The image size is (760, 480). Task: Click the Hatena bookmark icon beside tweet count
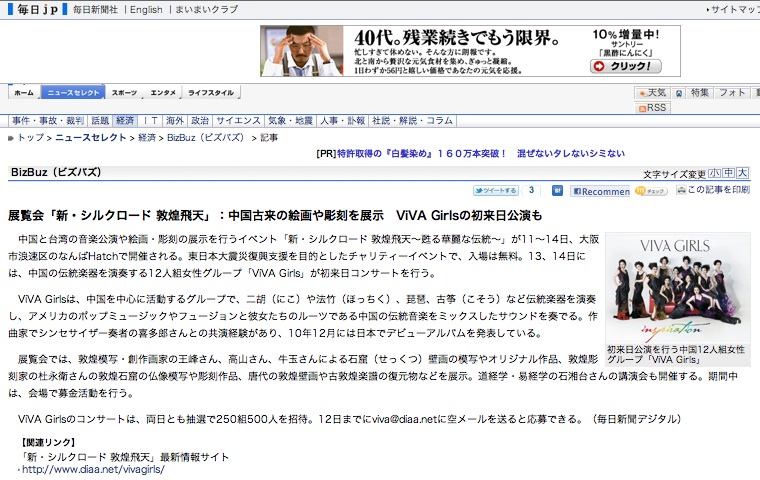click(x=558, y=190)
